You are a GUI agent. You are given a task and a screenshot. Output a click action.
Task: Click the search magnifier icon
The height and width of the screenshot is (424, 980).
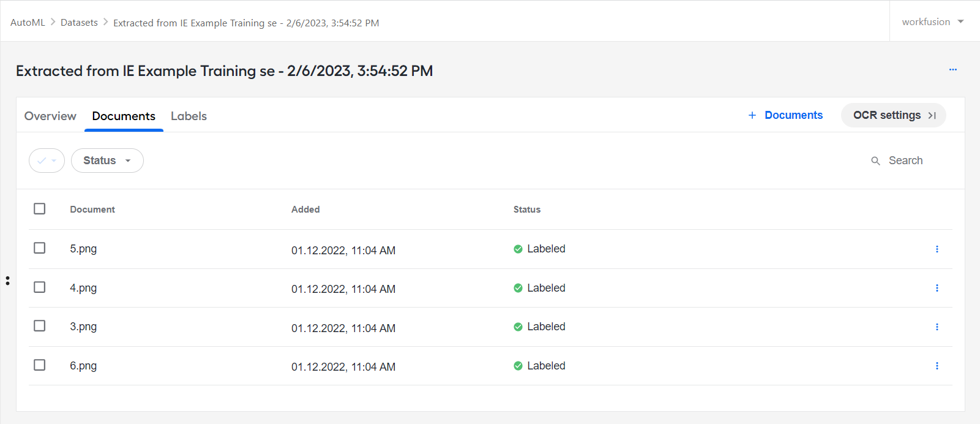(875, 161)
